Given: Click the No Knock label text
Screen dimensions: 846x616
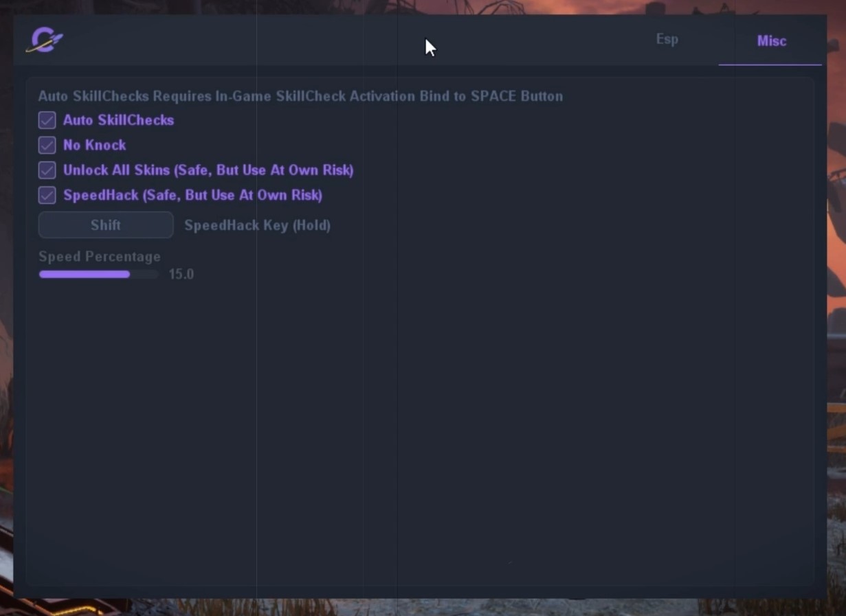Looking at the screenshot, I should click(94, 145).
